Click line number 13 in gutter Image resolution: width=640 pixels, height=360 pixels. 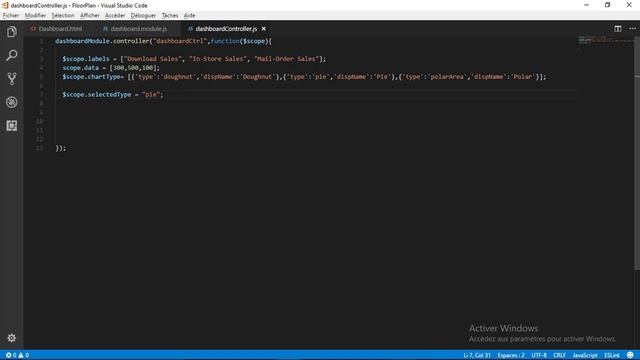pyautogui.click(x=40, y=148)
